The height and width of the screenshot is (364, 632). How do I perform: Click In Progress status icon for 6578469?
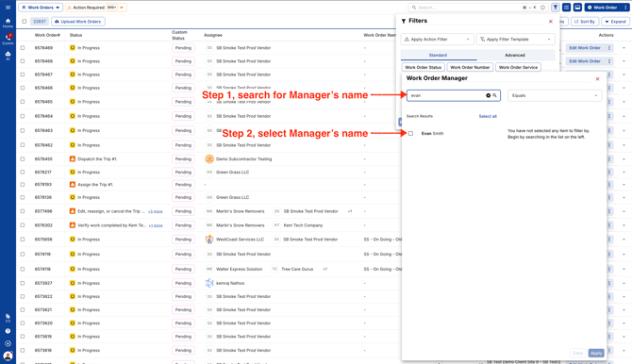(x=73, y=47)
